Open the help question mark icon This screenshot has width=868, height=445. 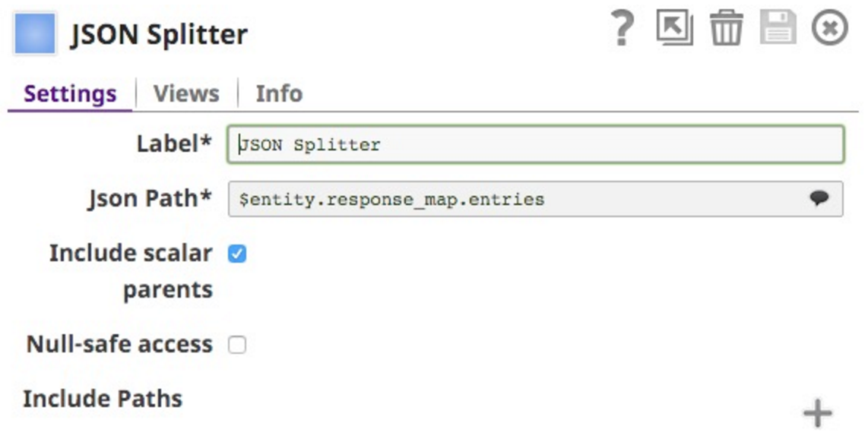[x=622, y=27]
